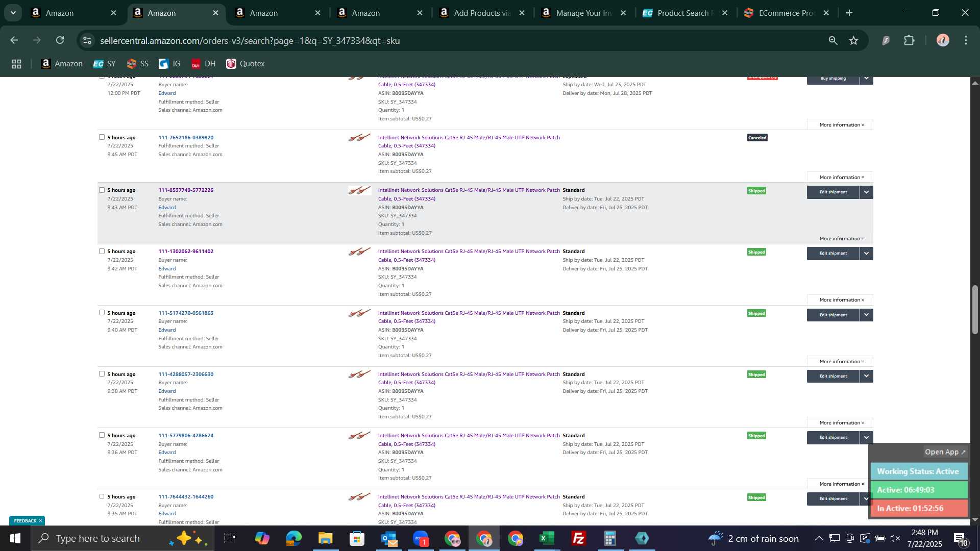Click product thumbnail for order 111-5779806-4286624

(360, 436)
